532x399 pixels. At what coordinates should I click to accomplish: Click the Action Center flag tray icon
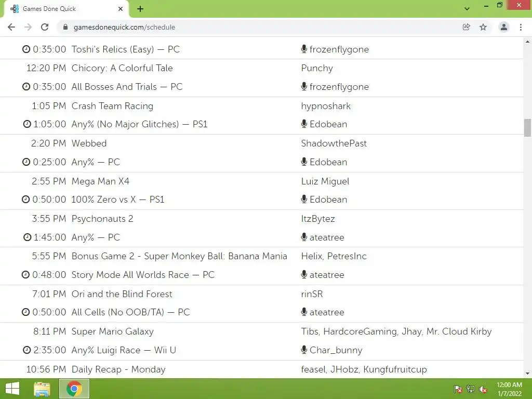point(458,389)
